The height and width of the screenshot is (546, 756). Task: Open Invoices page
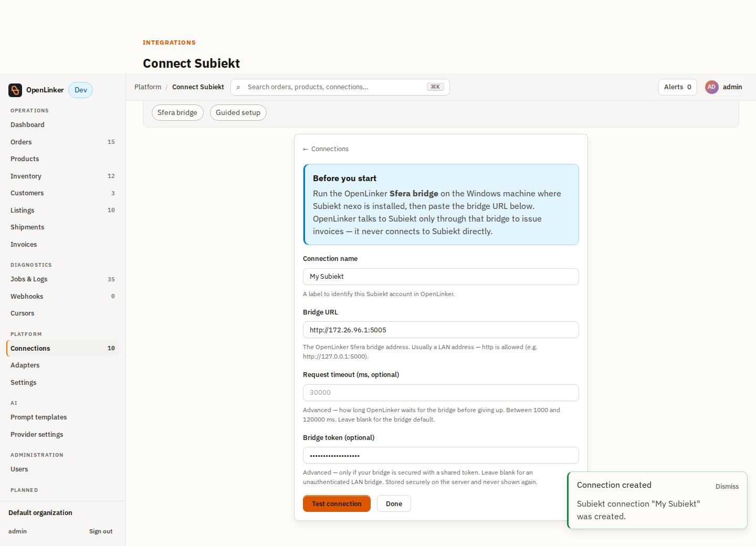(63, 245)
